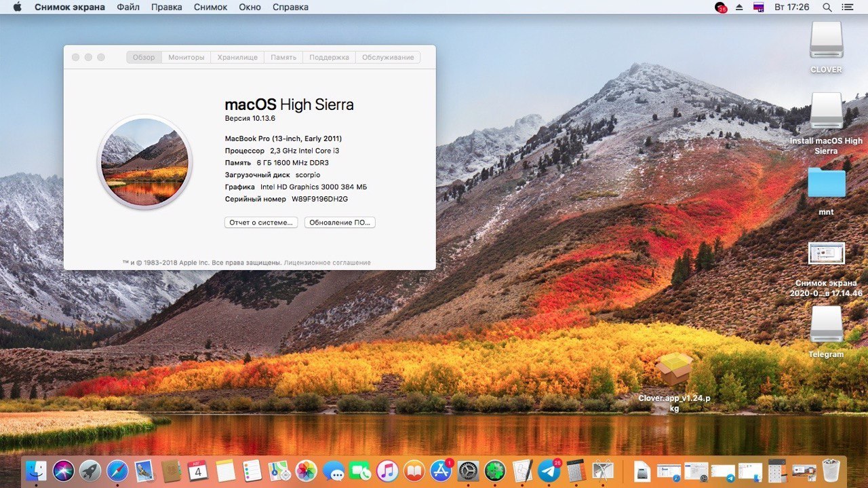The image size is (868, 488).
Task: Open Mail stamp icon in Dock
Action: click(x=144, y=470)
